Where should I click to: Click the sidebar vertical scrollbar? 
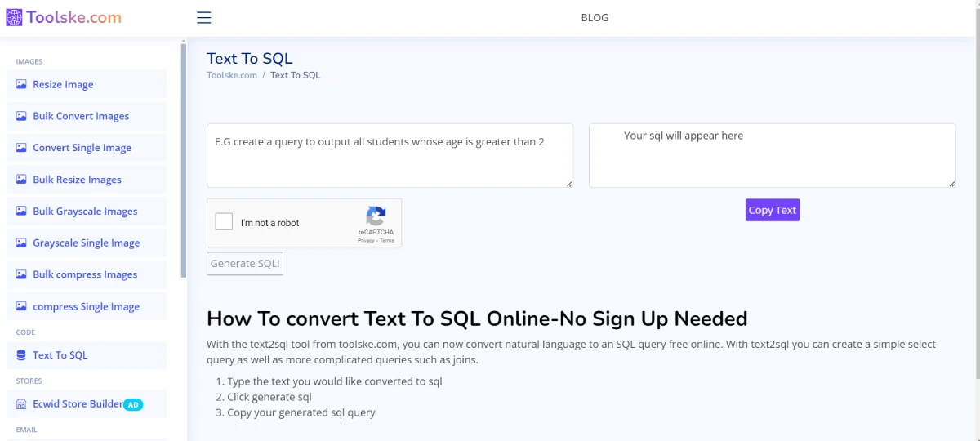[x=184, y=163]
